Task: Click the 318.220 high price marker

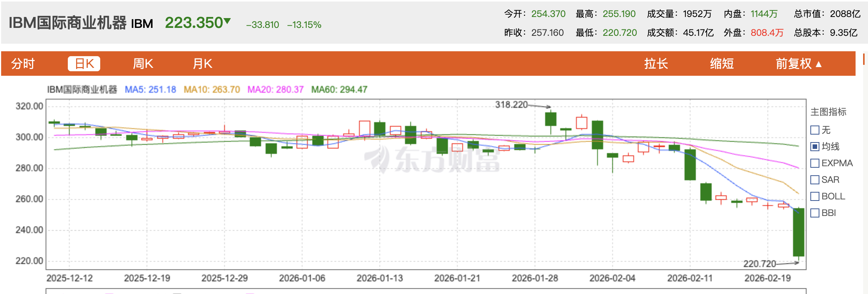Action: coord(511,104)
